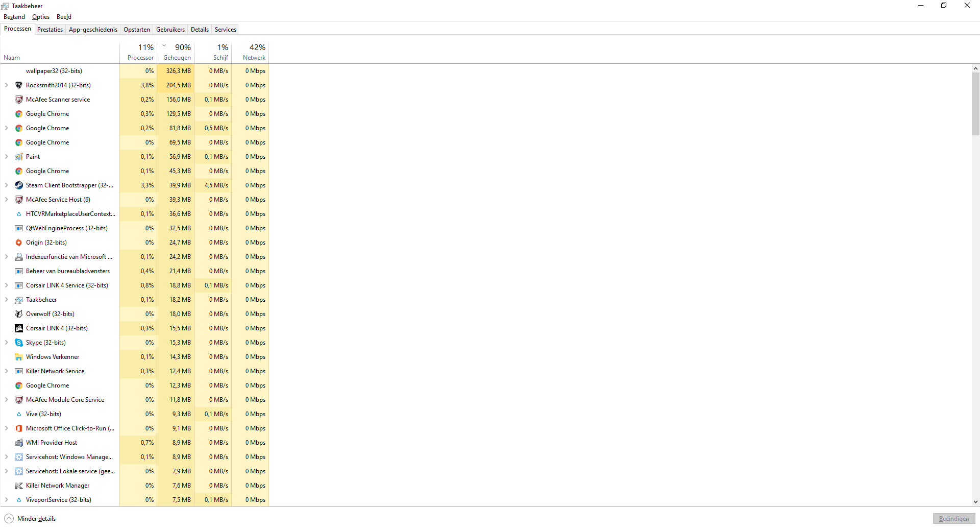Select the wallpaper32 (32-bits) process row
The height and width of the screenshot is (531, 980).
[134, 71]
